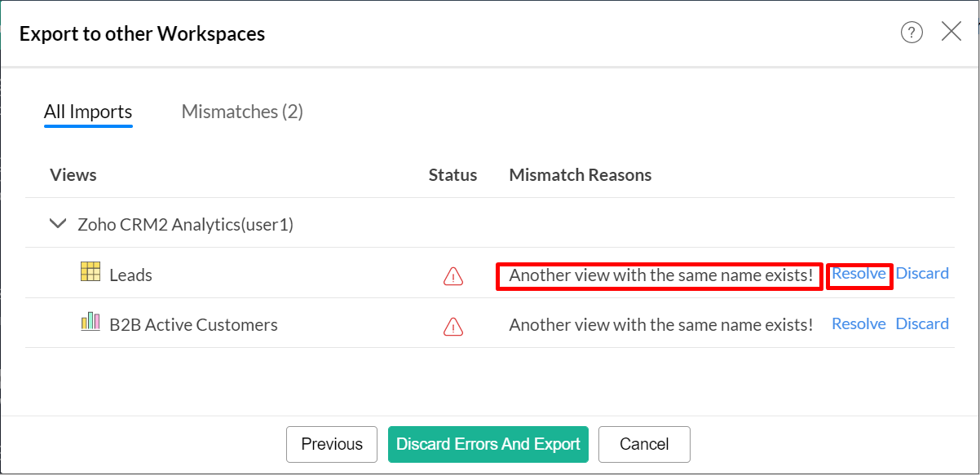The width and height of the screenshot is (980, 475).
Task: Select the B2B Active Customers view name
Action: tap(193, 325)
